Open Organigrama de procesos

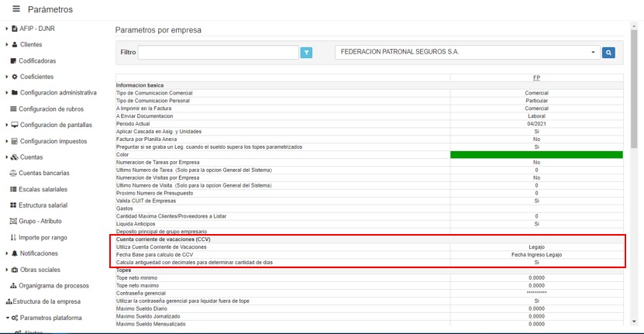[x=54, y=285]
